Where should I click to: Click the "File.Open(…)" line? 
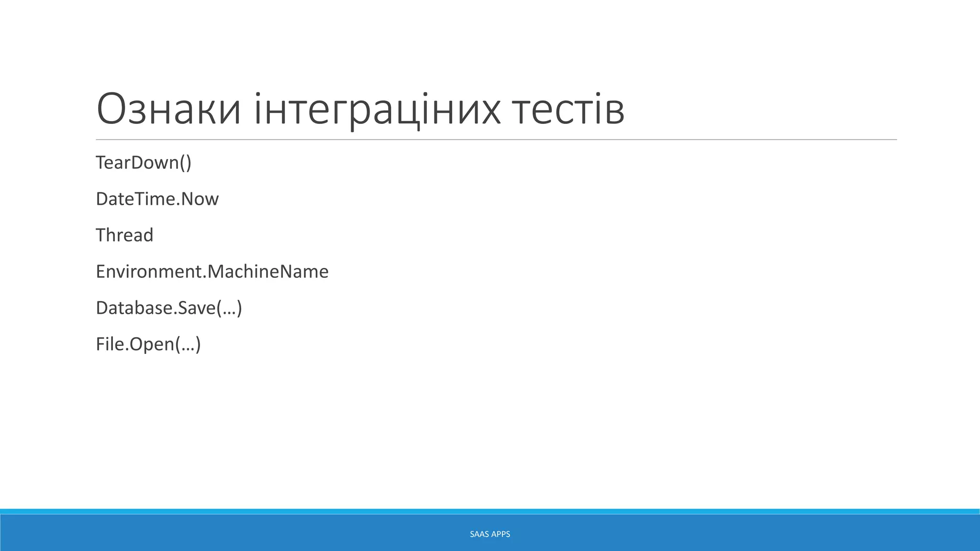coord(148,344)
